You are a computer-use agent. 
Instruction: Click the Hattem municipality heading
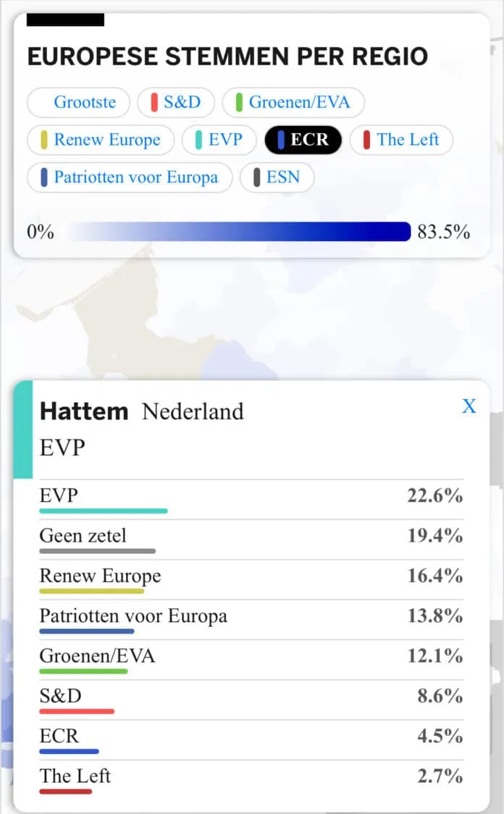84,411
